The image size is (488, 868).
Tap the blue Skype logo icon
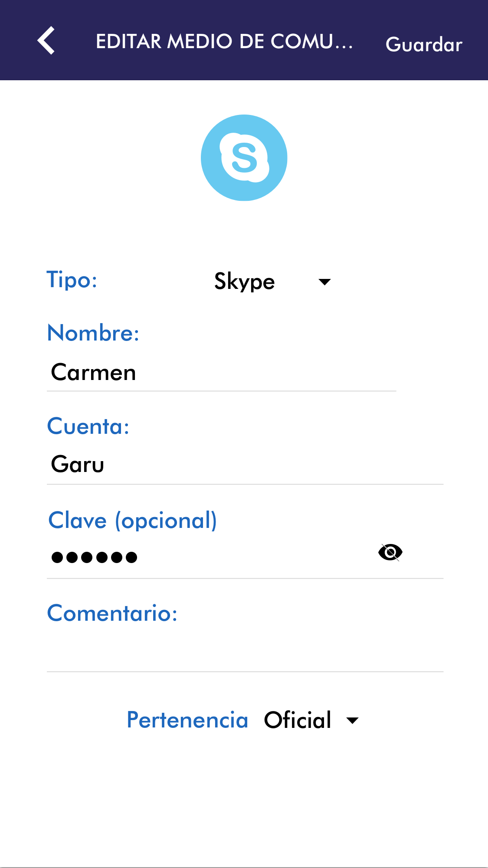click(244, 158)
